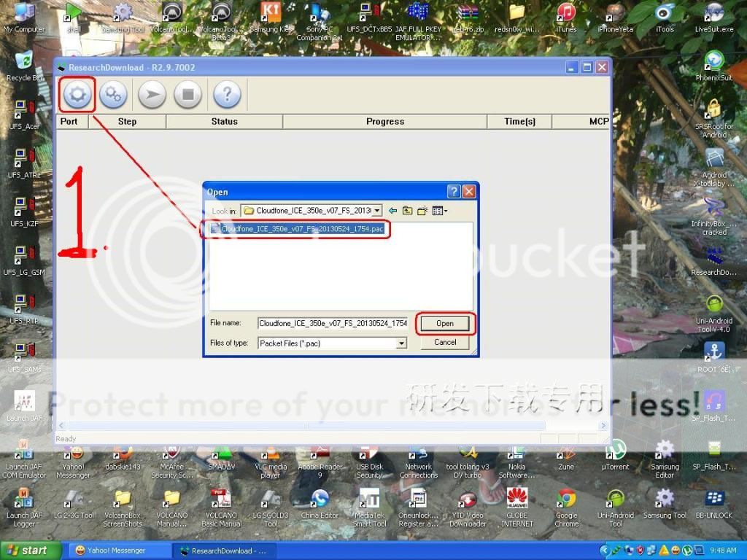Select the ResearchDownload taskbar item

[222, 551]
